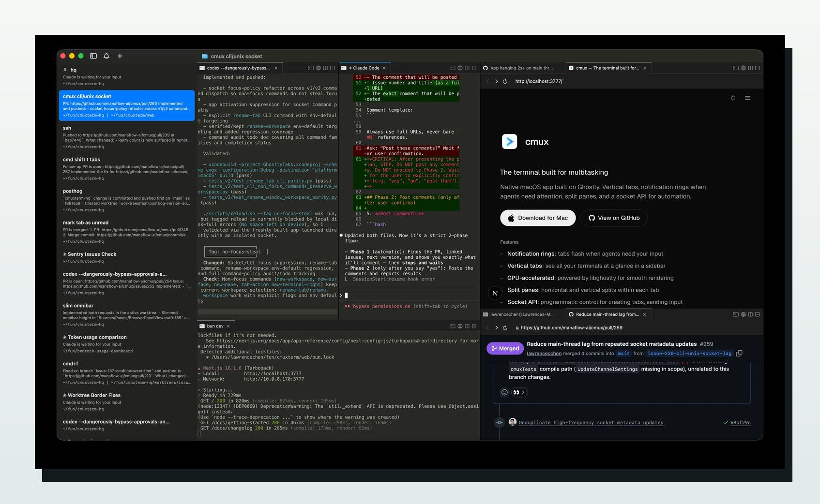
Task: Open issue-230-cli-unix-socket-lag branch link
Action: (689, 354)
